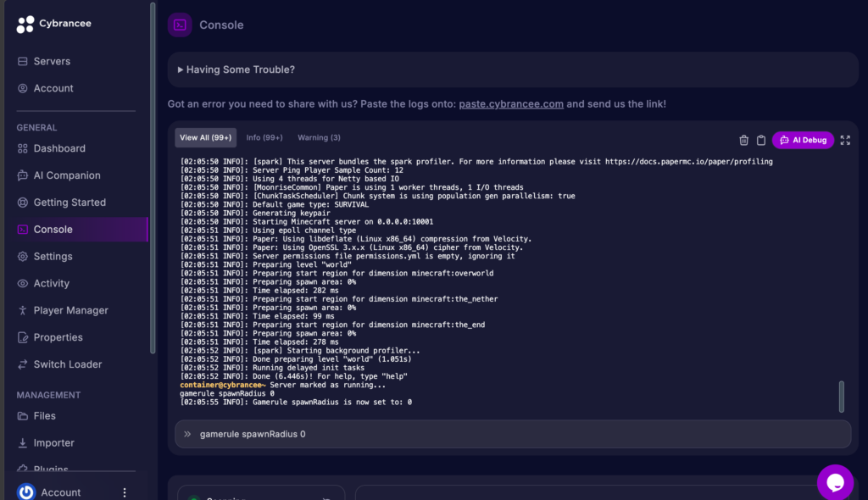This screenshot has width=868, height=500.
Task: Click the double-chevron command prompt icon
Action: tap(187, 434)
